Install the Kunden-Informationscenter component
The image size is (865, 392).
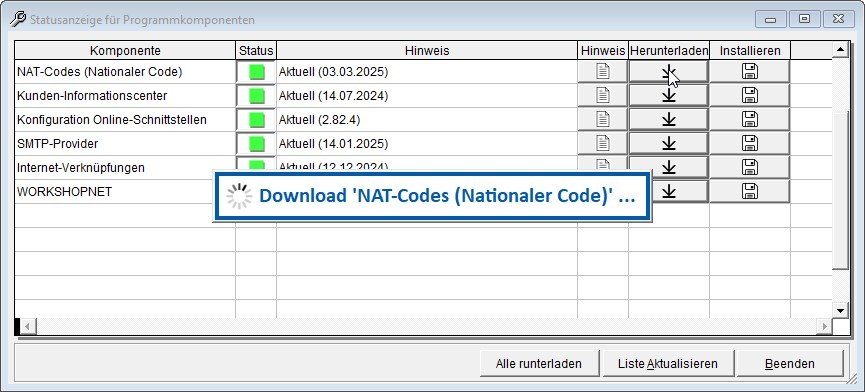[750, 95]
